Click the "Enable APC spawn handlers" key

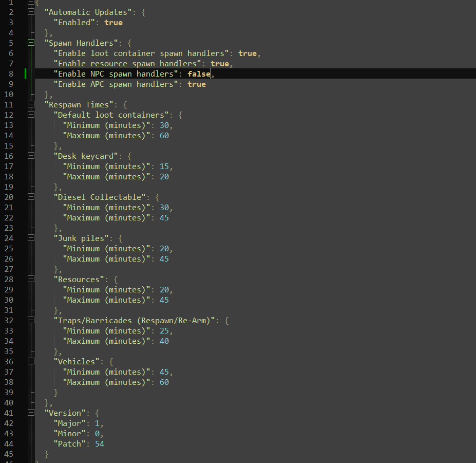coord(116,84)
